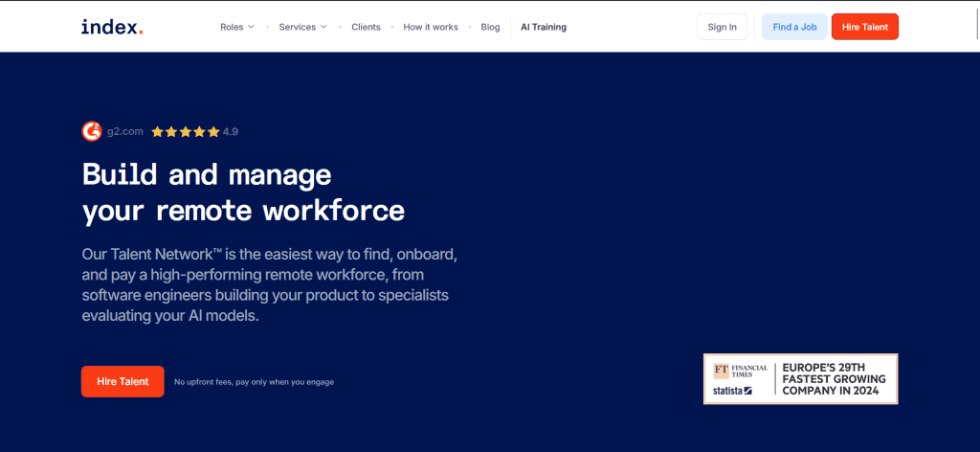Click the statista logo in the badge

(x=733, y=391)
